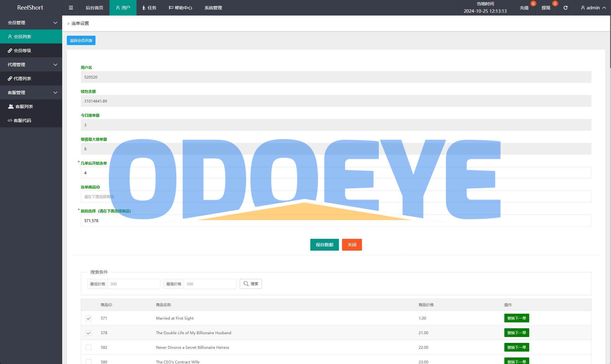The image size is (611, 364).
Task: Click 返回会员列表 button
Action: click(81, 40)
